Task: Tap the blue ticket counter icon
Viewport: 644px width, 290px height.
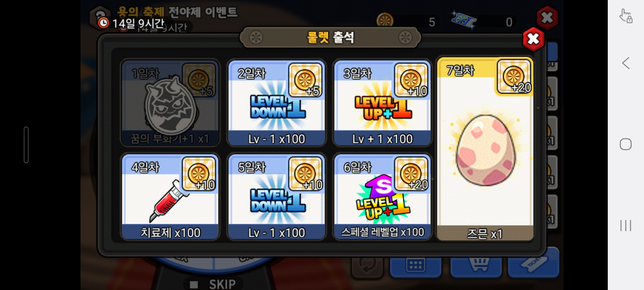Action: coord(464,20)
